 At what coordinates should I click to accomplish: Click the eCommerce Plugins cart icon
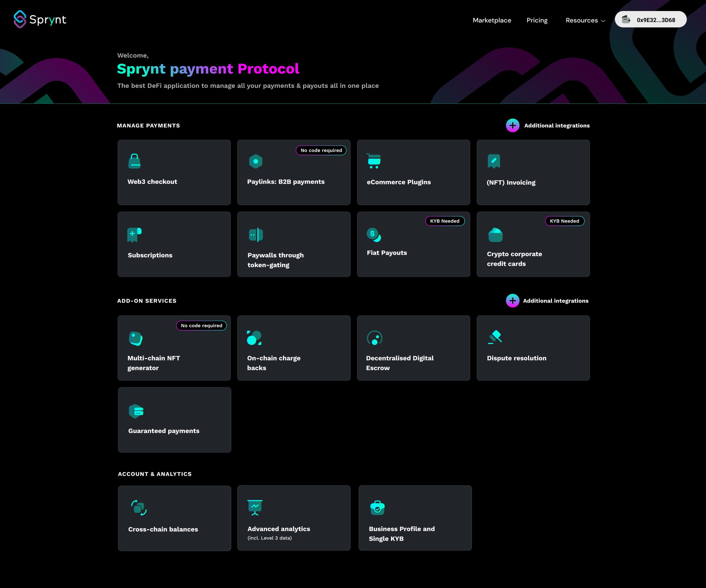[x=373, y=161]
